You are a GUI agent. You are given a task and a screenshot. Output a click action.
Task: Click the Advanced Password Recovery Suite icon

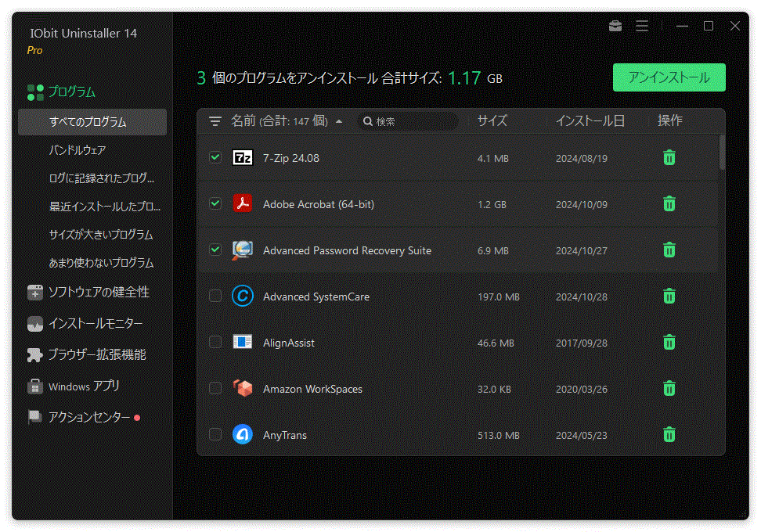[243, 250]
